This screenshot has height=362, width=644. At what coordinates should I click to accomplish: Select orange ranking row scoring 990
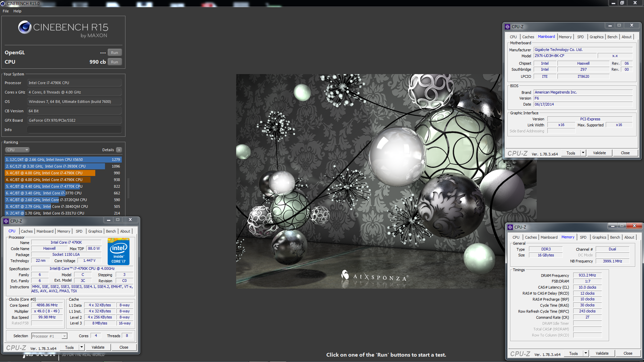(63, 173)
